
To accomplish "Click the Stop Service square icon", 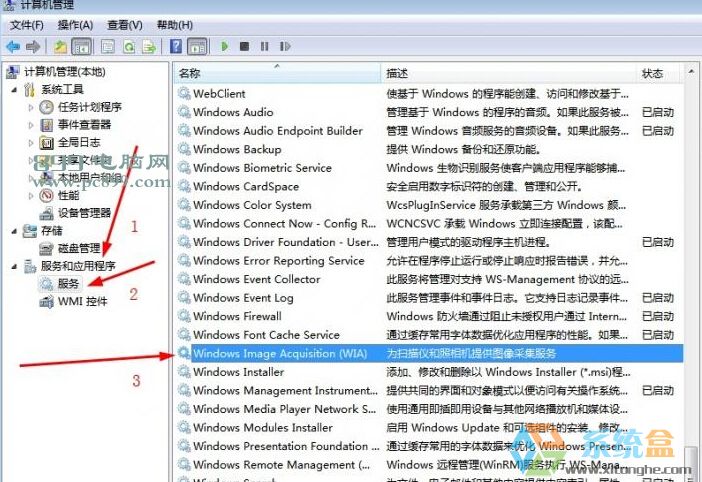I will (244, 47).
